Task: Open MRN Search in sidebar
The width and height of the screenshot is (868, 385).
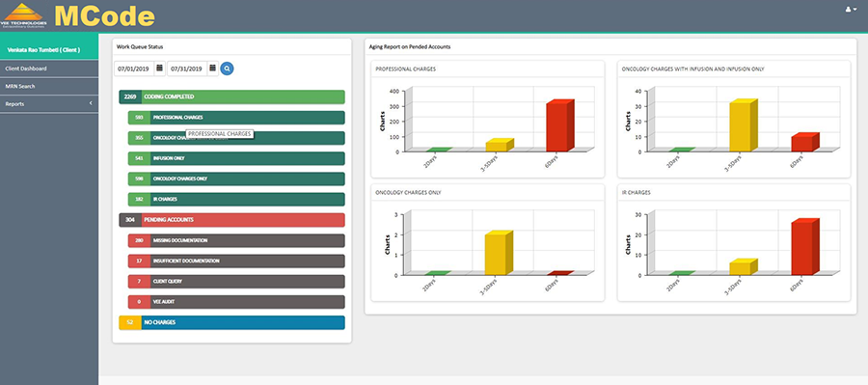Action: tap(49, 87)
